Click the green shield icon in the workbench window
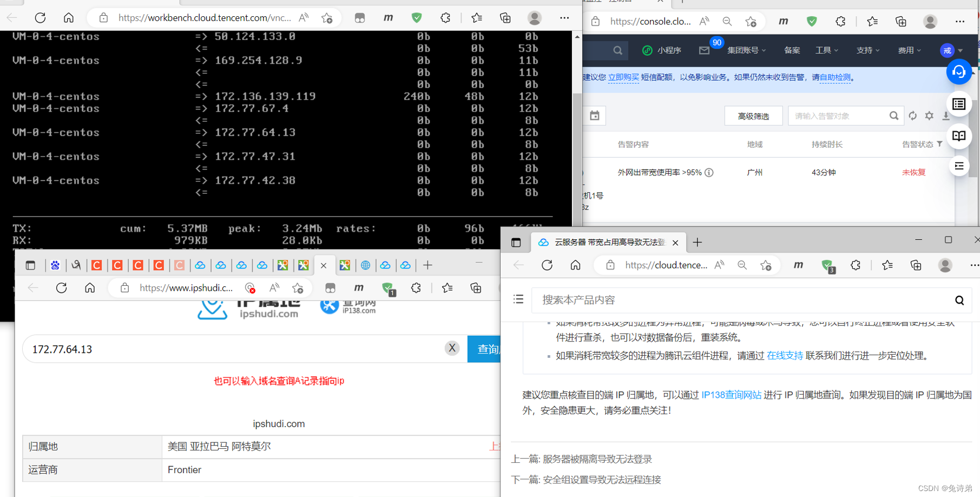The height and width of the screenshot is (497, 980). click(417, 18)
